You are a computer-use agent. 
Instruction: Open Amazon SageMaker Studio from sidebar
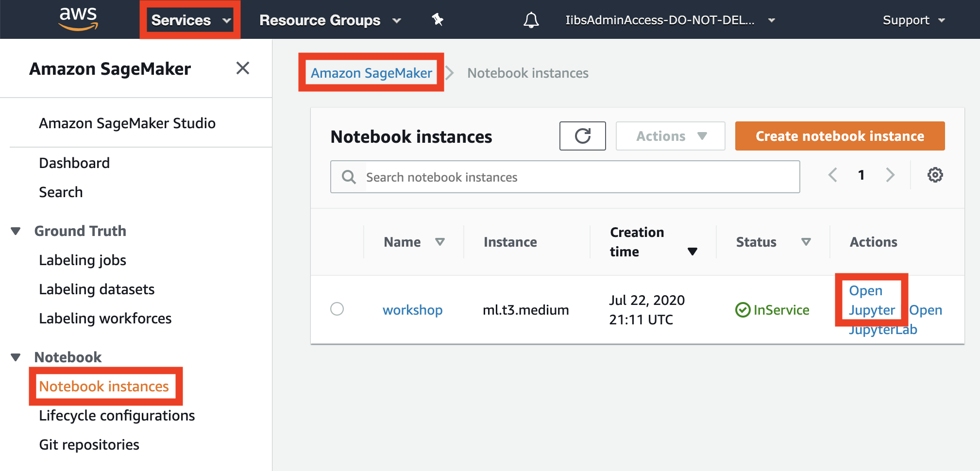127,123
